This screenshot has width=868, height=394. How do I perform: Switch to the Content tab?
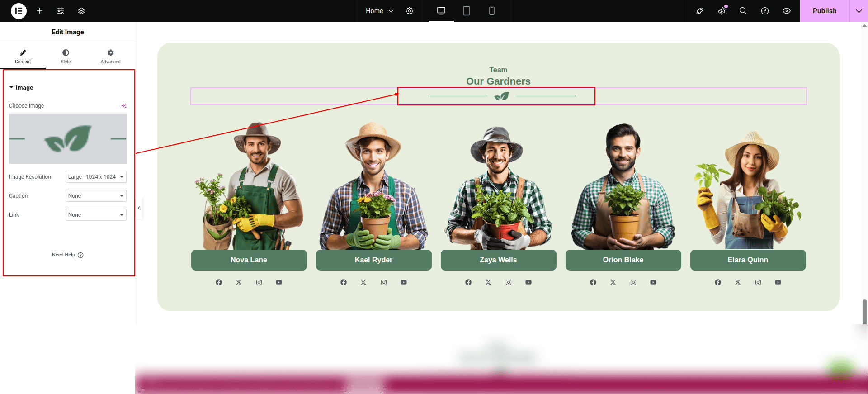click(23, 57)
